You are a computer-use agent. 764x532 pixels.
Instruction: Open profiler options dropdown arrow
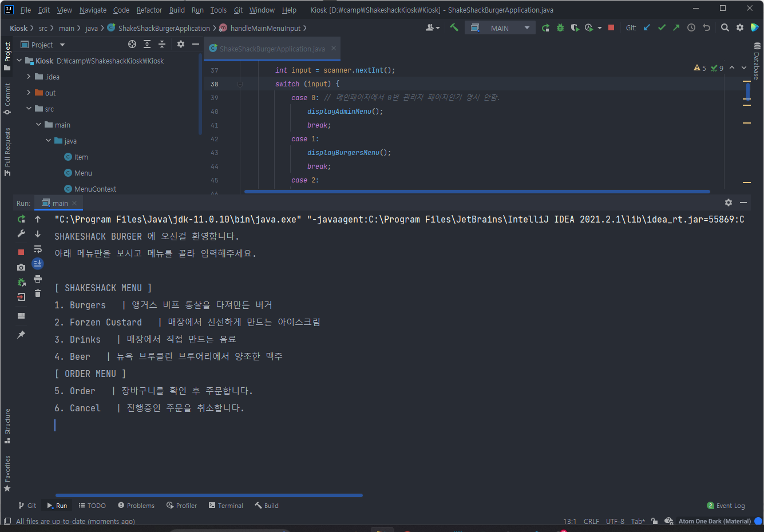pos(600,27)
